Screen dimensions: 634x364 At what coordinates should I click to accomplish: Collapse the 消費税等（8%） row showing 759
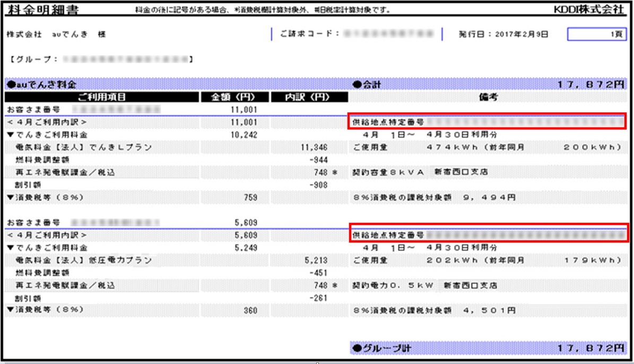coord(10,197)
